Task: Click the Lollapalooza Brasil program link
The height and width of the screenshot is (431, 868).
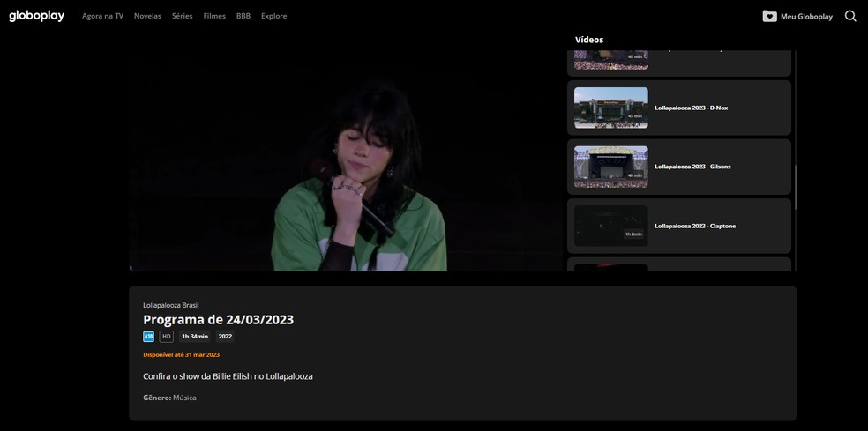Action: [x=170, y=305]
